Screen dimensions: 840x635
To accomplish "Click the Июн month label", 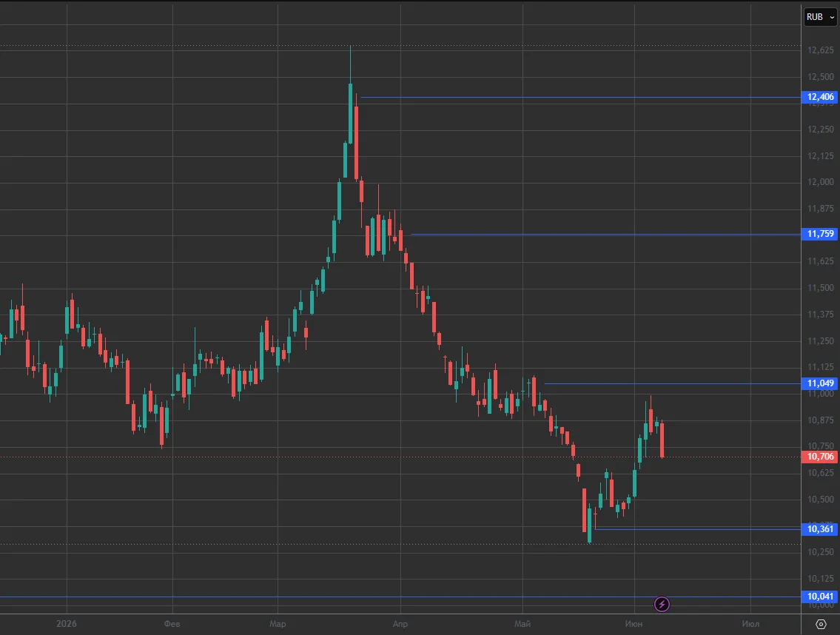I will tap(634, 624).
